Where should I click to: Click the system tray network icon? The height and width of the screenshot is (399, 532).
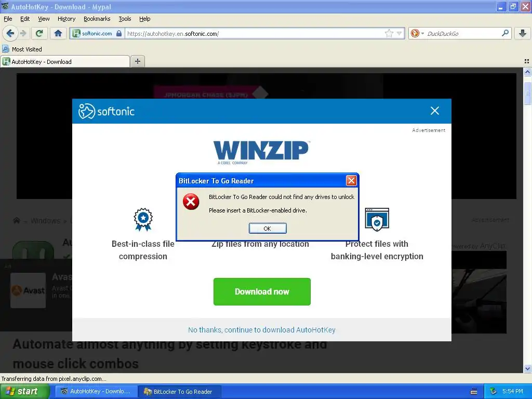pyautogui.click(x=494, y=391)
